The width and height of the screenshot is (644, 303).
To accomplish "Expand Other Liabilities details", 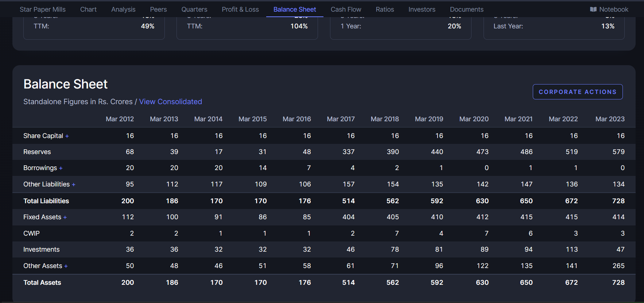I will [x=74, y=185].
